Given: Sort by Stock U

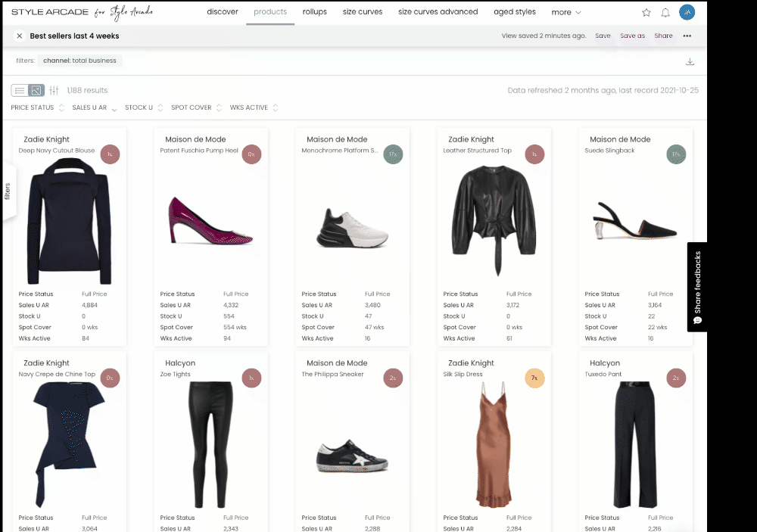Looking at the screenshot, I should click(144, 107).
